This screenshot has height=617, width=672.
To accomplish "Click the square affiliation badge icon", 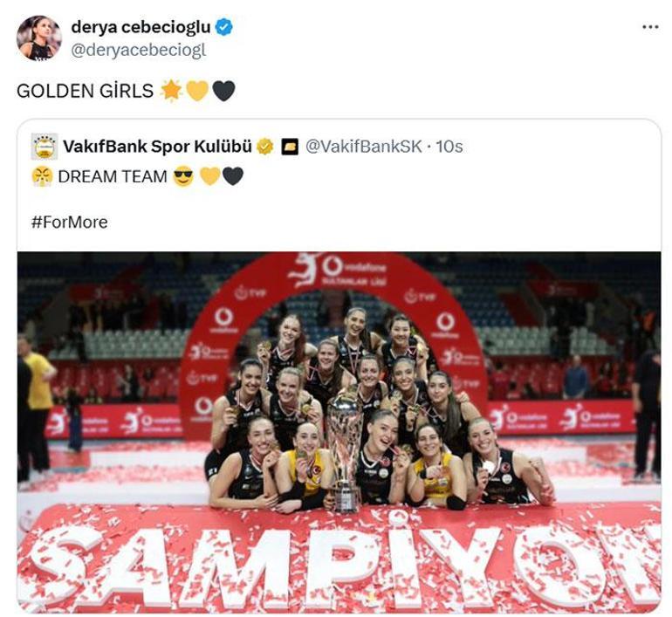I will click(x=289, y=147).
